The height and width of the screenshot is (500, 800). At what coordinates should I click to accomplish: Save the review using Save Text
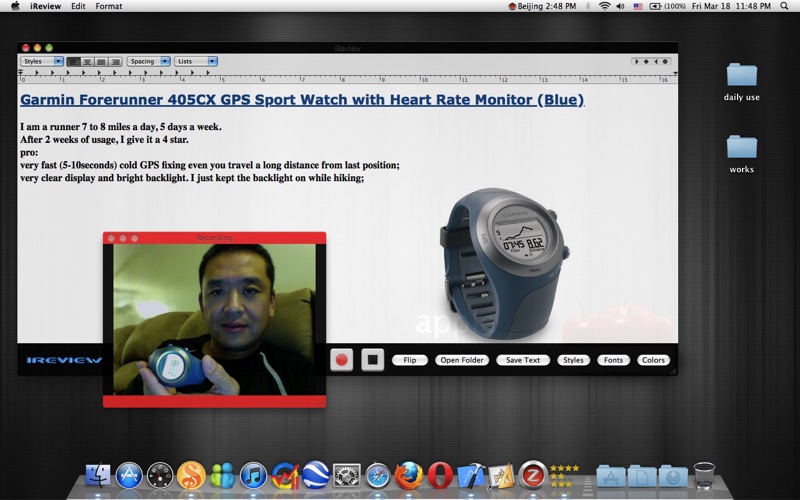point(522,360)
